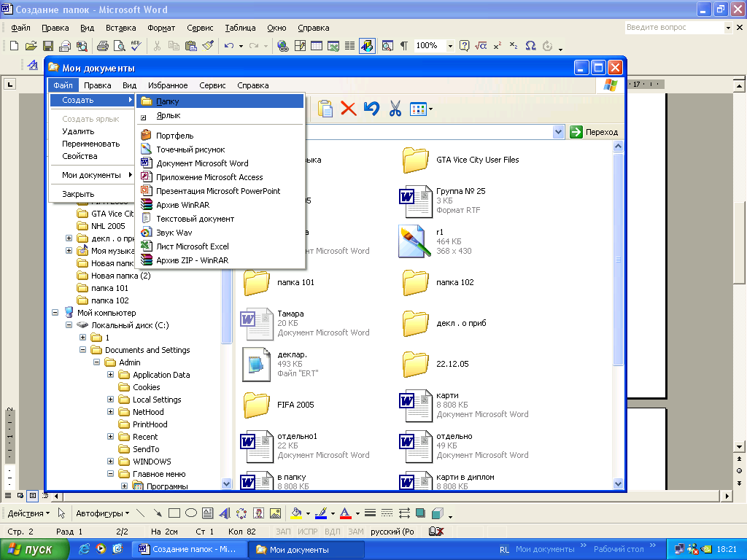Open the Explorer address bar dropdown
The width and height of the screenshot is (747, 560).
click(x=558, y=132)
